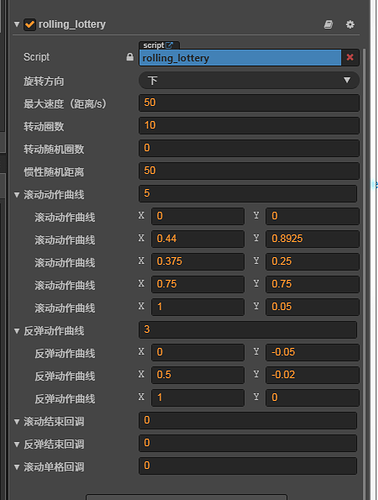Click the 惯性随机距离 label

point(54,172)
